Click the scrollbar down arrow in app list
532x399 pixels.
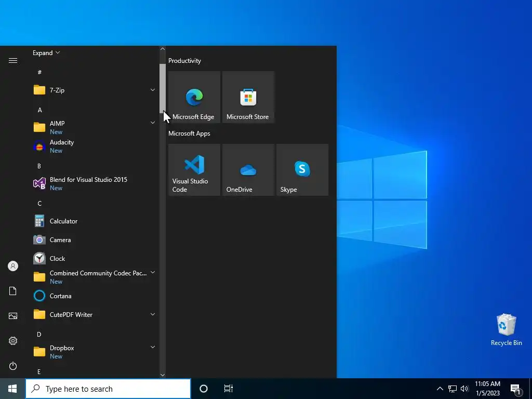click(163, 375)
